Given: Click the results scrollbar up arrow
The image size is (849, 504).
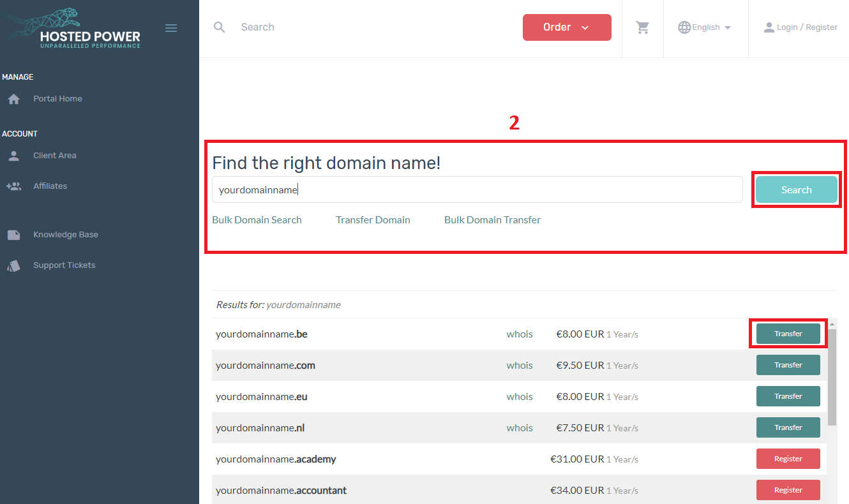Looking at the screenshot, I should coord(832,323).
